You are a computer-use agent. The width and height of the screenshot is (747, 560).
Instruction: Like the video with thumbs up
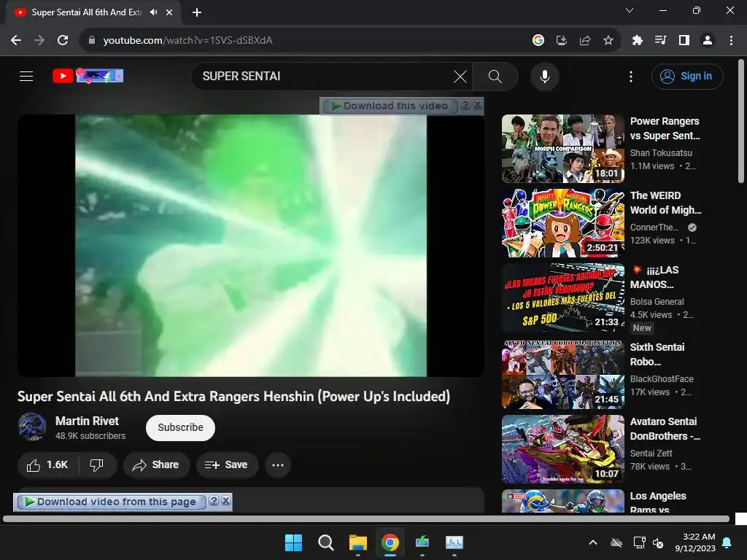click(47, 464)
